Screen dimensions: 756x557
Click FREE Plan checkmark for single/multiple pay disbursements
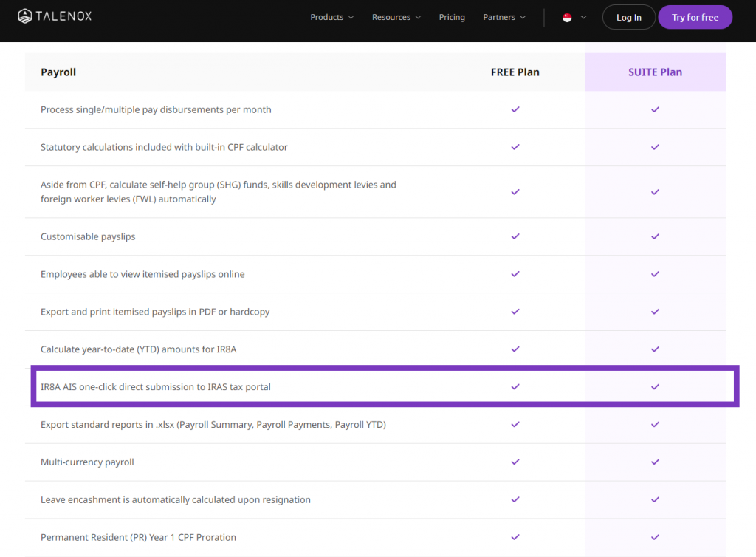tap(515, 109)
